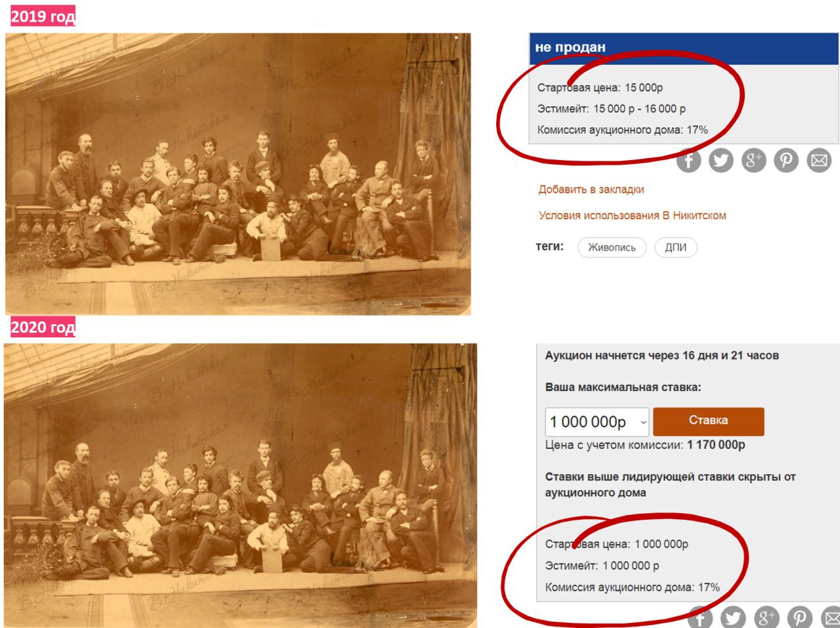Share the 2019 lot on Facebook

(x=688, y=160)
